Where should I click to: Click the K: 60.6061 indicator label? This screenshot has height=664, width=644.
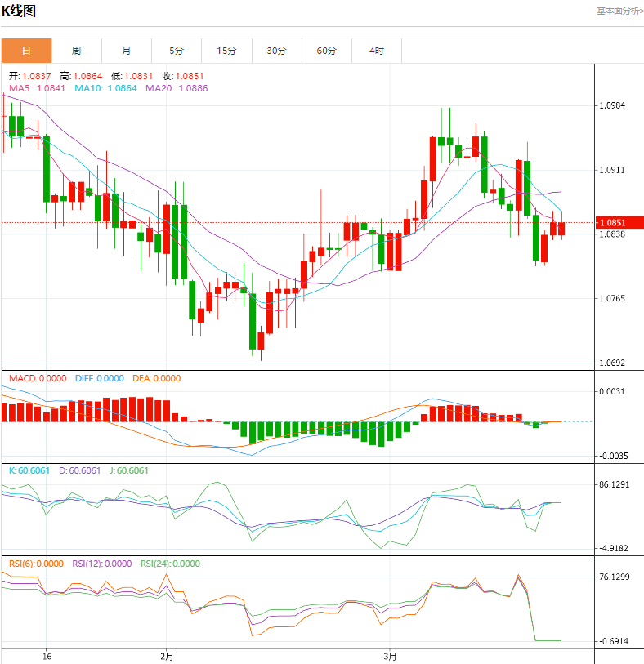point(29,470)
